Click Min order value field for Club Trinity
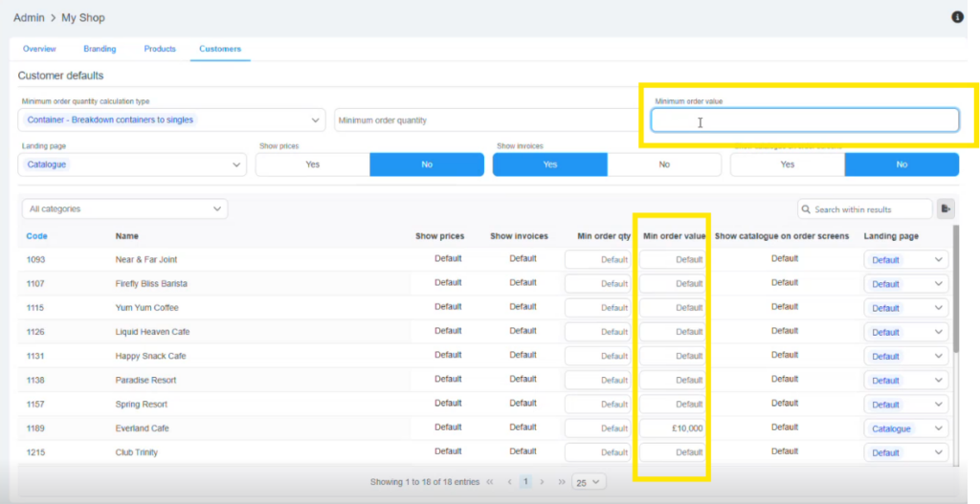The height and width of the screenshot is (504, 980). click(x=673, y=452)
